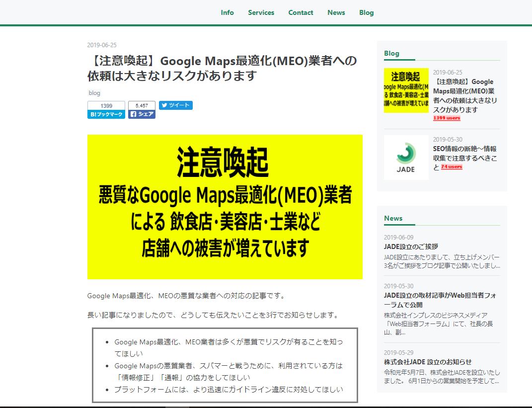Screen dimensions: 532x408
Task: Open news item 株式会社JADE 設立のお知らせ
Action: click(428, 362)
